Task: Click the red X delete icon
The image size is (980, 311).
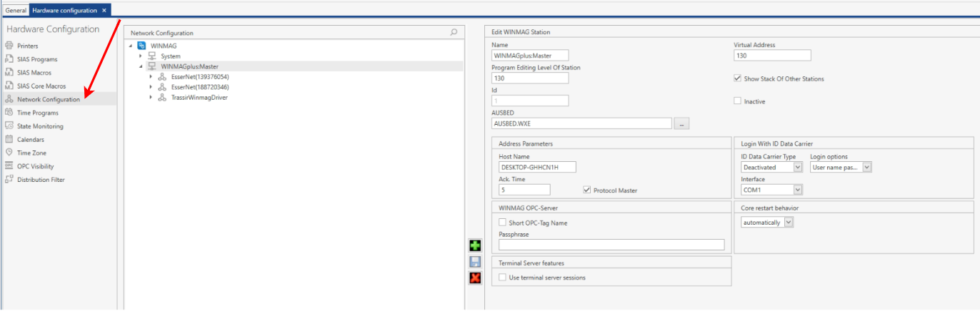Action: [475, 278]
